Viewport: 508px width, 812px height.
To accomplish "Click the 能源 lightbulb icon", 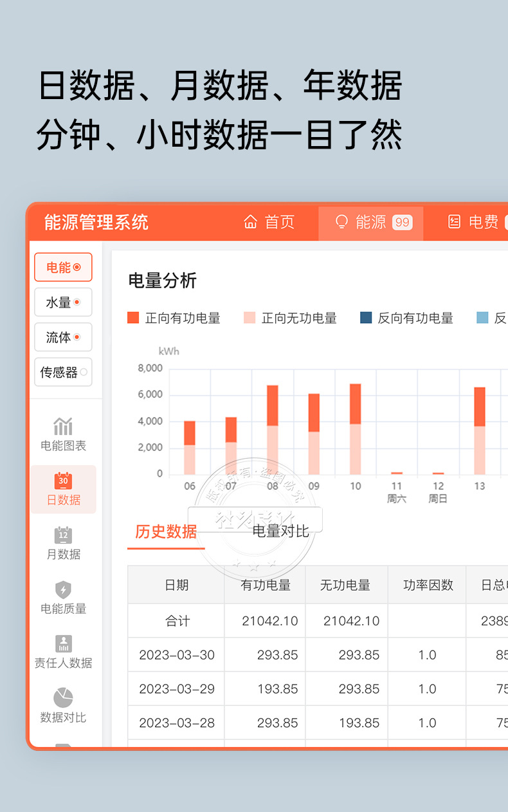I will (x=342, y=222).
